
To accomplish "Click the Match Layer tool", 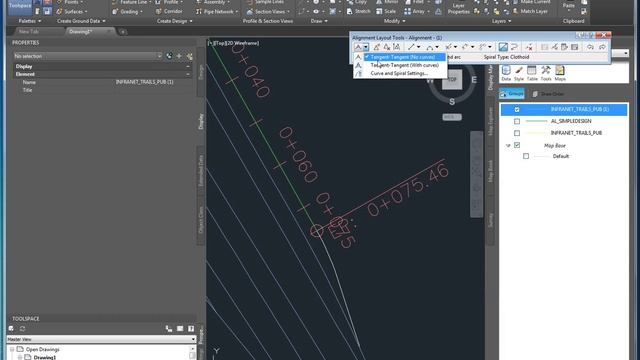I will pos(531,11).
